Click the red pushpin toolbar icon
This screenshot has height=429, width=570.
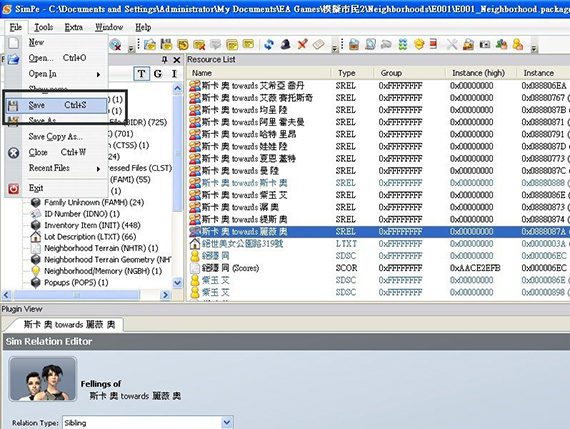[x=302, y=45]
